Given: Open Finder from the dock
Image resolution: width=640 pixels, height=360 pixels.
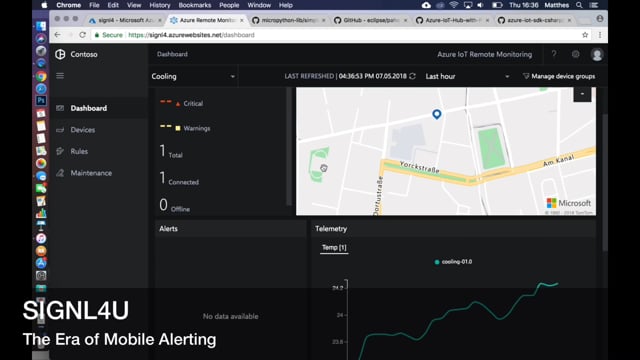Looking at the screenshot, I should pos(41,26).
